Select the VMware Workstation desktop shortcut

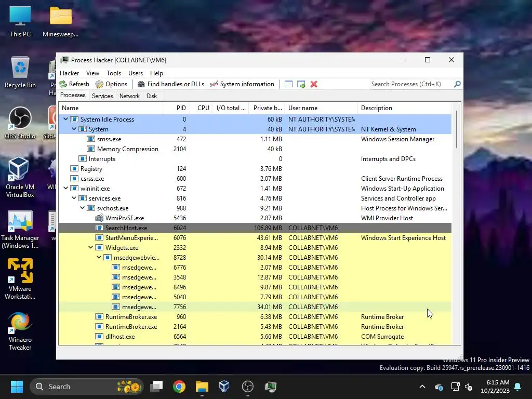point(20,279)
